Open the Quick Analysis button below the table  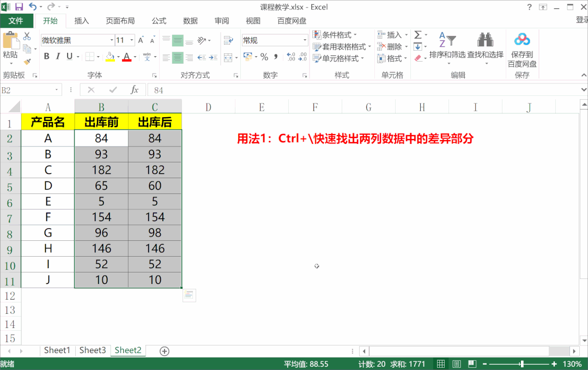click(189, 295)
